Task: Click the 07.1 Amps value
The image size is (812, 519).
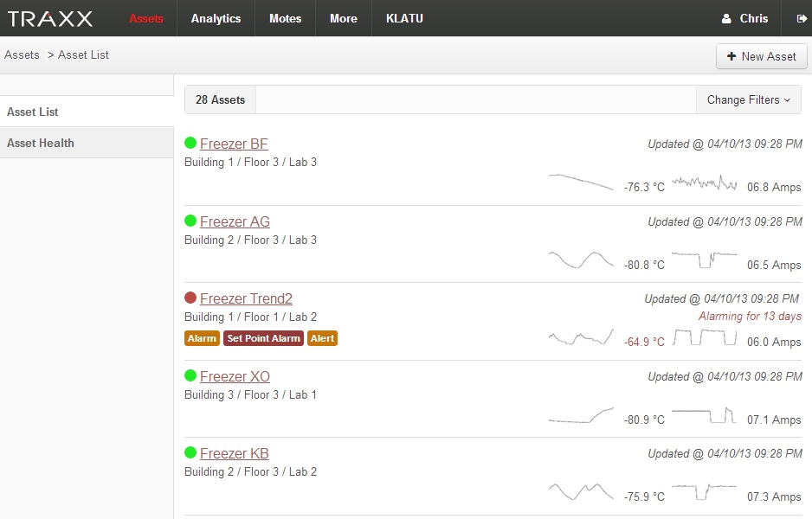Action: 774,420
